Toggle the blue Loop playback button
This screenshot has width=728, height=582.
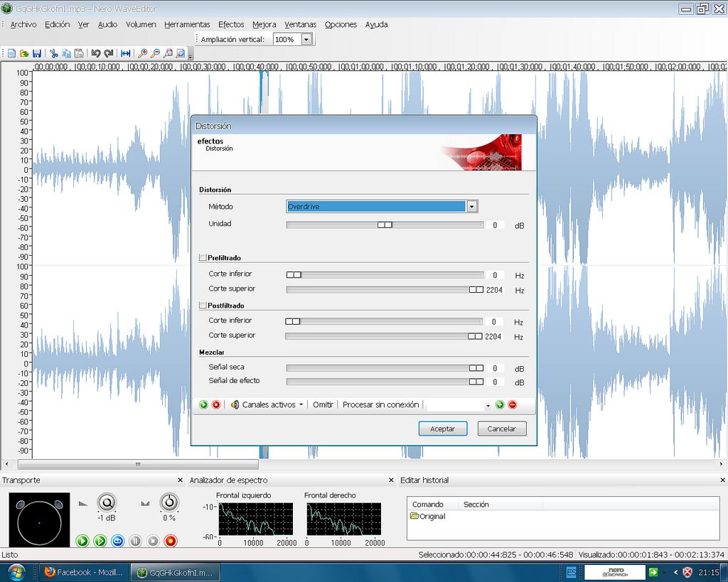tap(117, 541)
